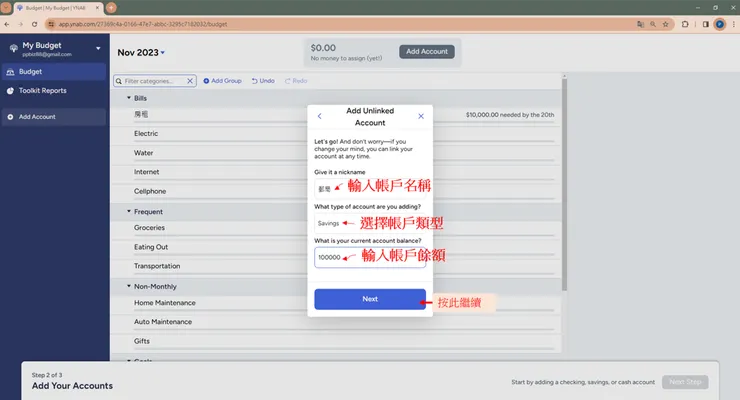This screenshot has width=740, height=400.
Task: Select the Home Maintenance category row
Action: click(336, 303)
